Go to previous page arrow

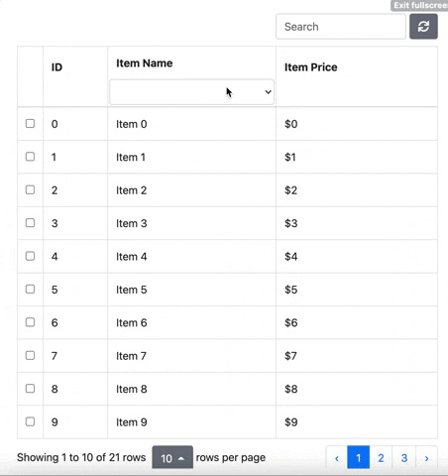(337, 458)
